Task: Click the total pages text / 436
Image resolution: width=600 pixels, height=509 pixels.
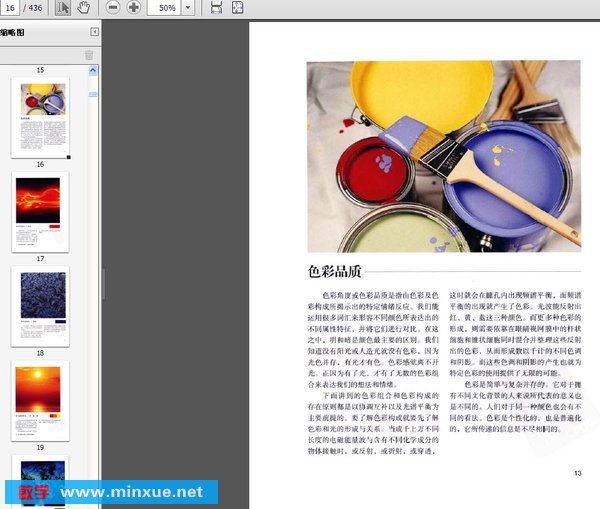Action: 33,8
